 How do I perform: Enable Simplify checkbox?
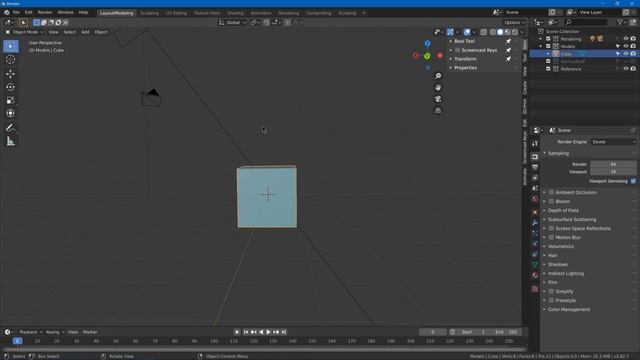pos(551,291)
